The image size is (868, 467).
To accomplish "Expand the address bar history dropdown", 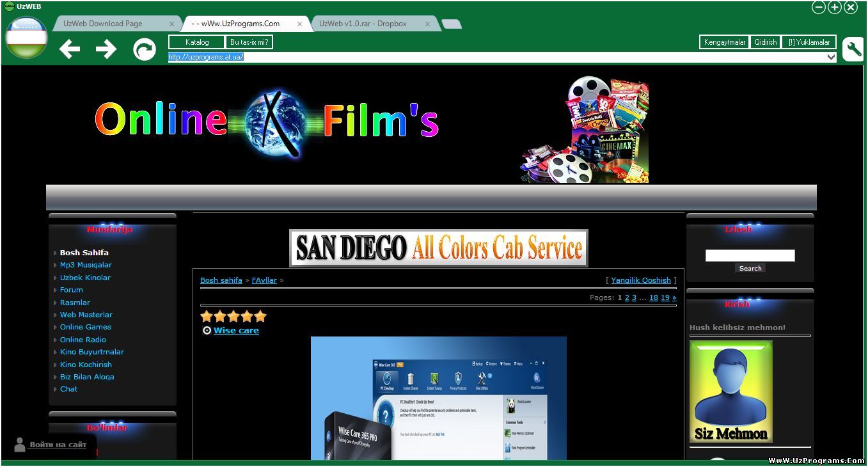I will (x=831, y=57).
